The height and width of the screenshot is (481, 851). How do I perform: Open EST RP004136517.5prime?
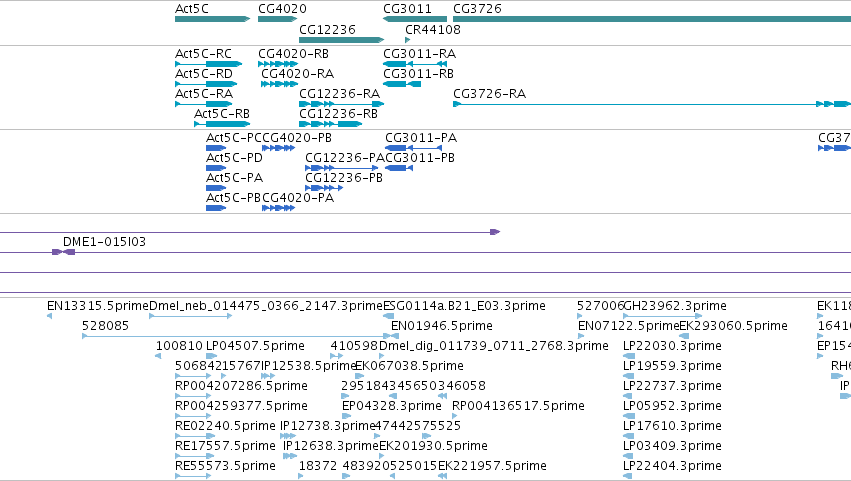(518, 407)
